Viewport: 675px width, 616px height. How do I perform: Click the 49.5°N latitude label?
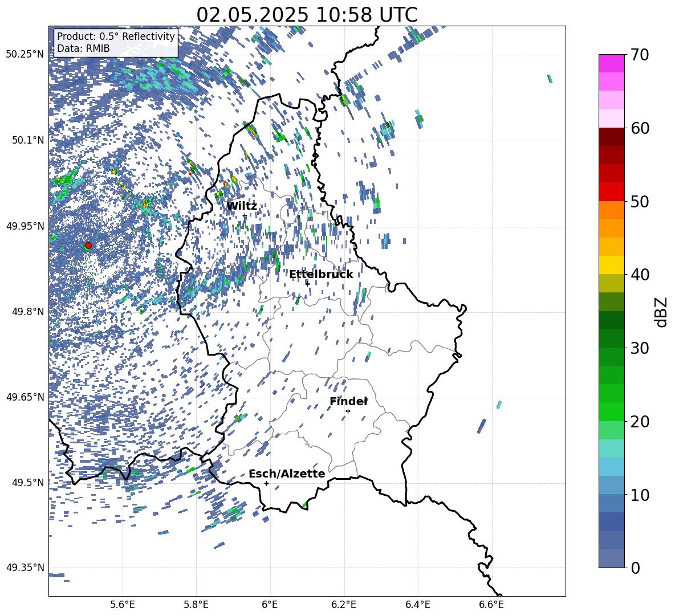pos(27,483)
